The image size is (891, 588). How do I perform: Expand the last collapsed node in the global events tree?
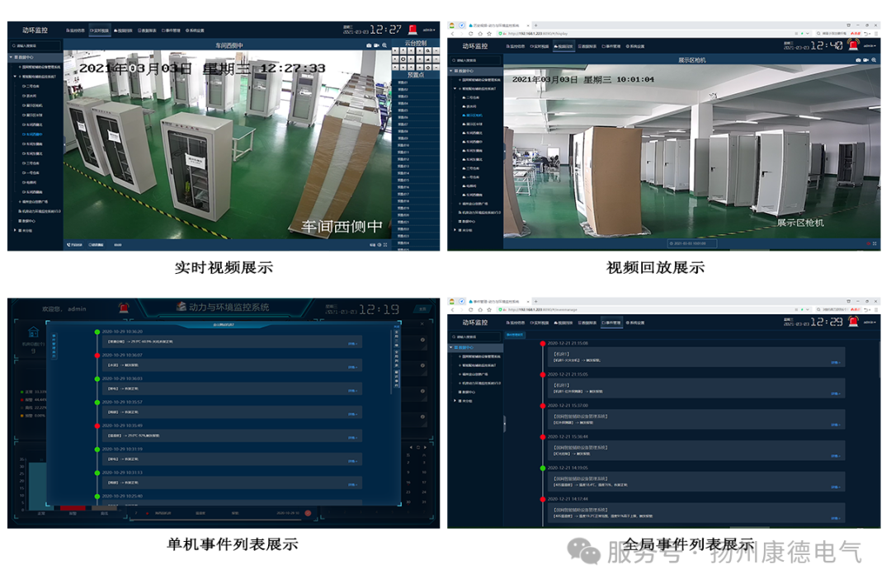[455, 401]
